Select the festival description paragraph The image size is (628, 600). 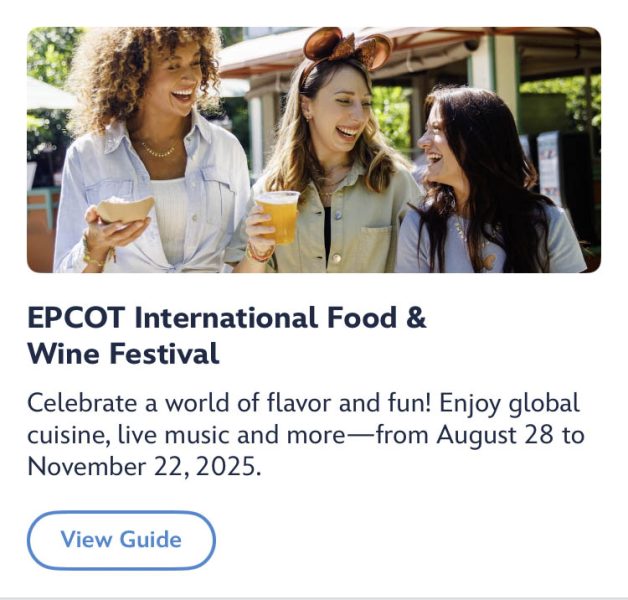[306, 435]
